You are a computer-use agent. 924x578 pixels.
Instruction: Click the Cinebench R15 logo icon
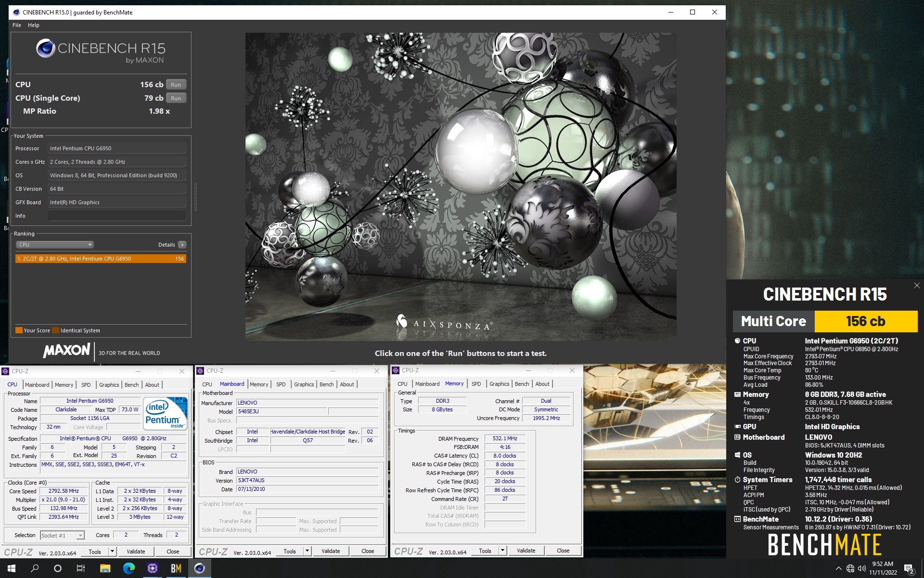pos(46,48)
